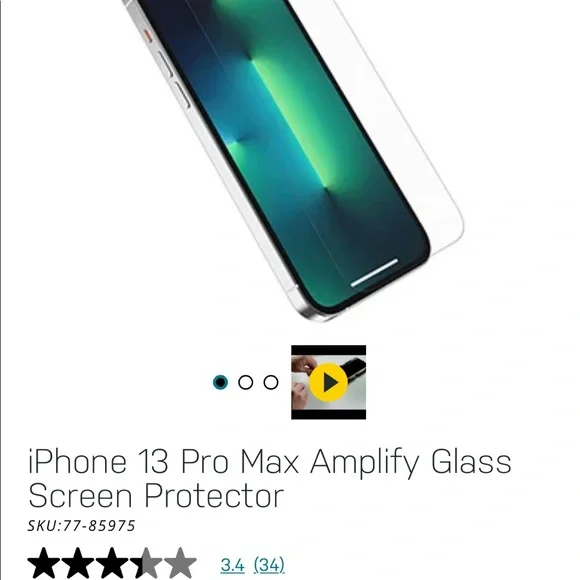The width and height of the screenshot is (580, 580).
Task: Click the phone preview inside video thumbnail
Action: click(x=353, y=370)
